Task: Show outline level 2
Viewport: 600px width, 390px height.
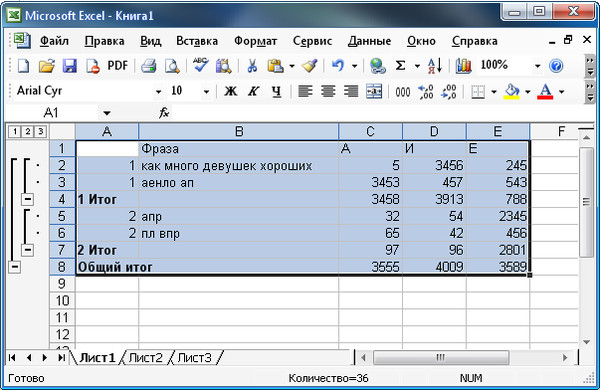Action: click(28, 132)
